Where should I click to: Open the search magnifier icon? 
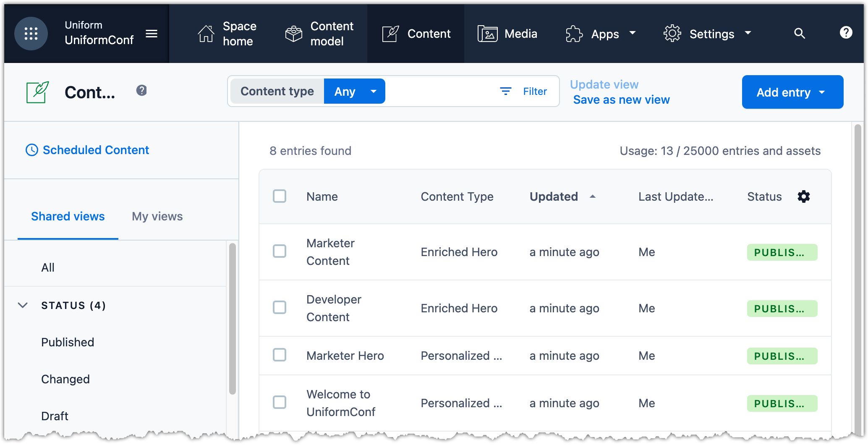click(799, 34)
